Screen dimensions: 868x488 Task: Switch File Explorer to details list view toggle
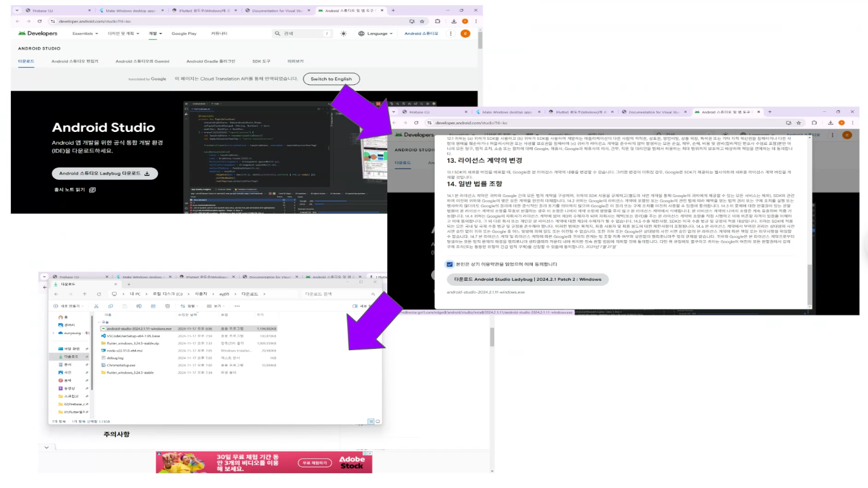click(371, 422)
